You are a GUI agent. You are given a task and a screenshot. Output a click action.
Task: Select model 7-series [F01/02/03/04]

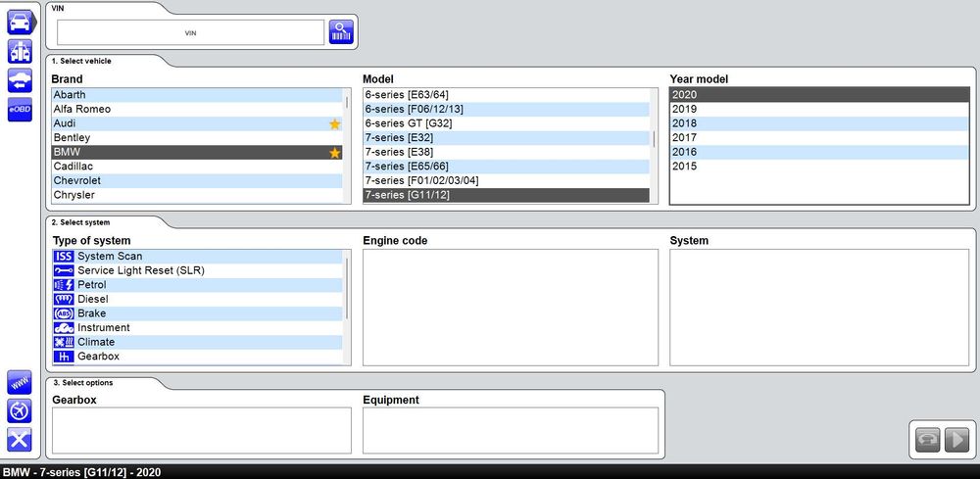pyautogui.click(x=507, y=180)
